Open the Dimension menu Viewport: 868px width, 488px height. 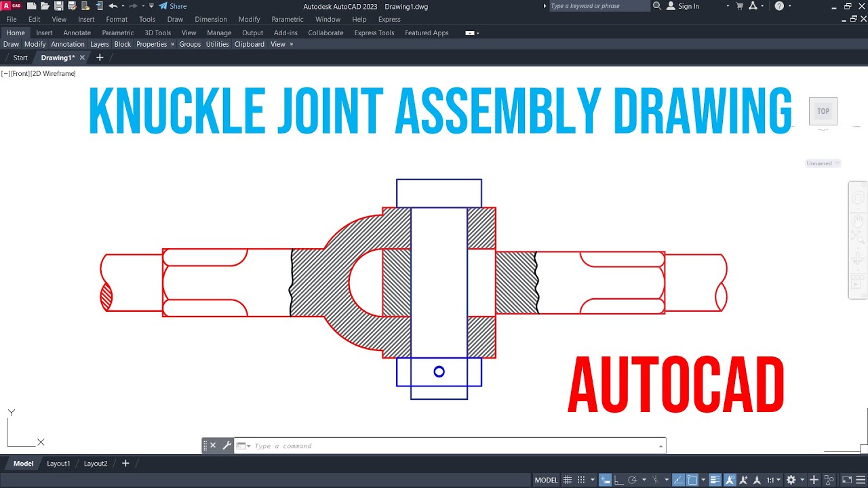point(211,19)
